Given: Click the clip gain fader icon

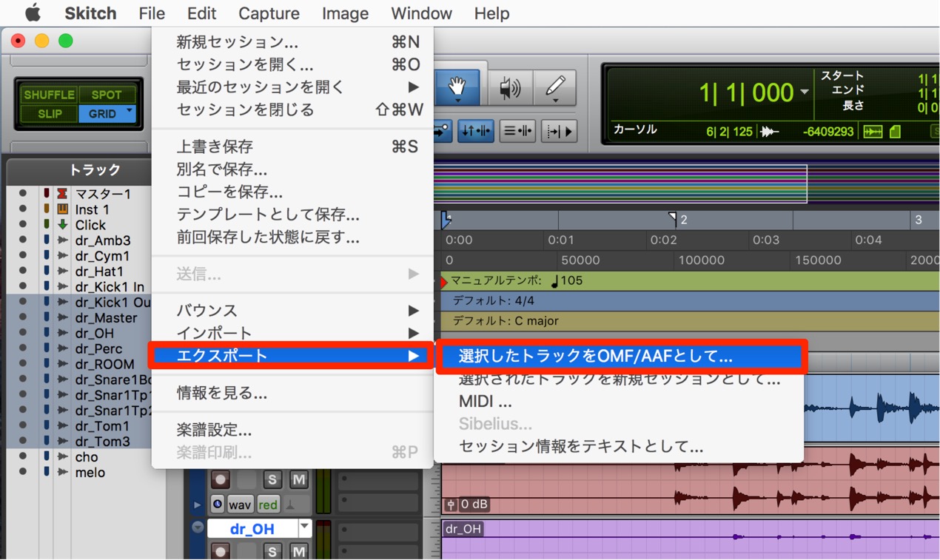Looking at the screenshot, I should point(451,505).
